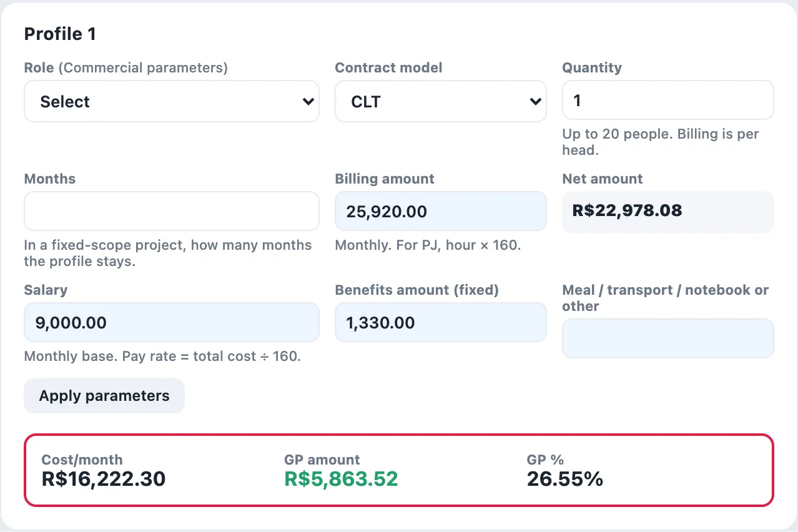Click the GP amount value R$5,863.52
Image resolution: width=798 pixels, height=532 pixels.
click(341, 479)
